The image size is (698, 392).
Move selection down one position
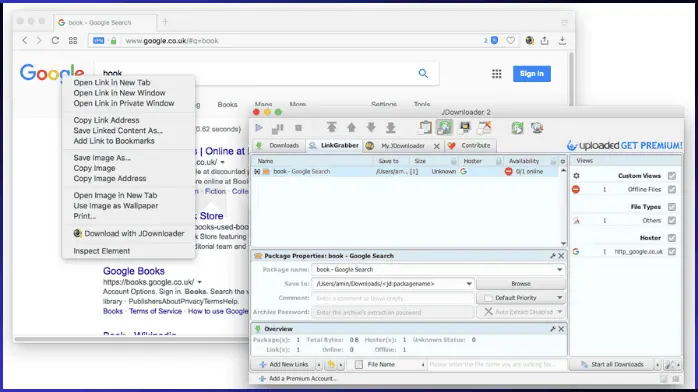click(x=371, y=127)
